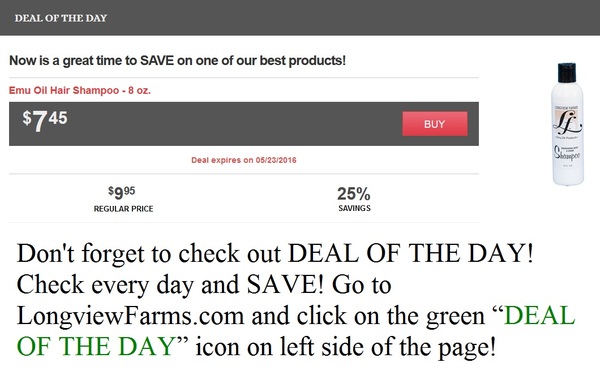Click the green DEAL OF THE DAY text
Screen dimensions: 600x384
(296, 331)
